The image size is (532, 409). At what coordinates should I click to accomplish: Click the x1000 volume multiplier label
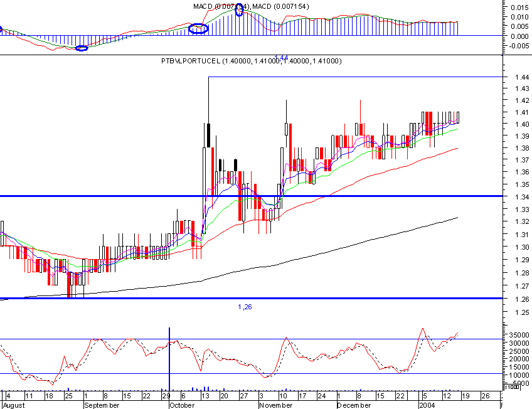pyautogui.click(x=512, y=387)
